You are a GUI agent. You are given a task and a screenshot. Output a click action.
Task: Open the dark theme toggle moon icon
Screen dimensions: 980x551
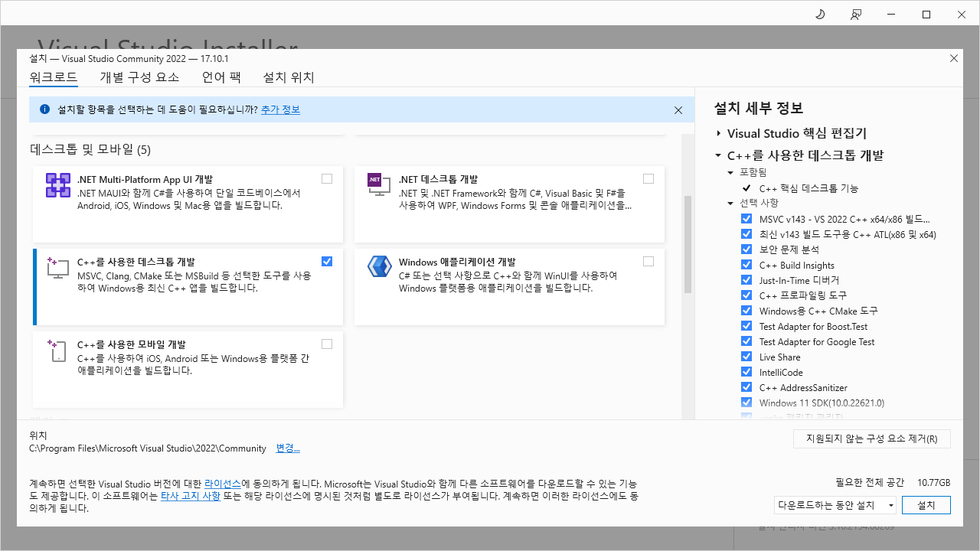[820, 14]
